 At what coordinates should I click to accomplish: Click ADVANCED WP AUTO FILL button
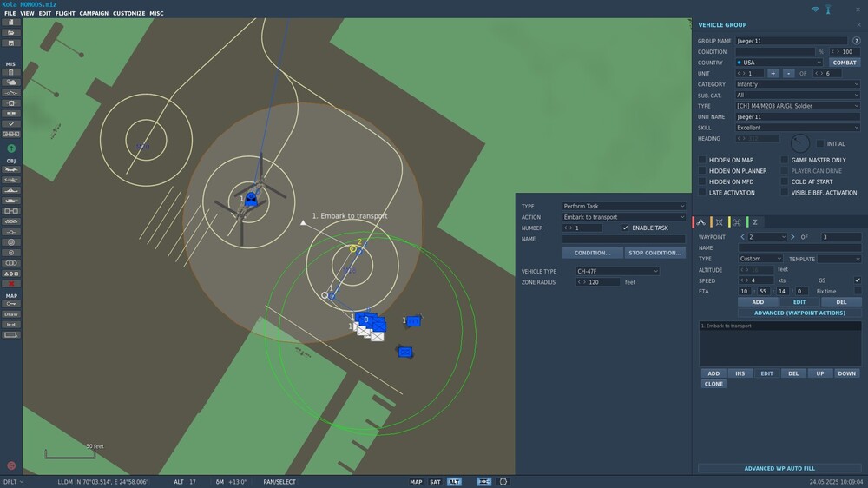779,468
